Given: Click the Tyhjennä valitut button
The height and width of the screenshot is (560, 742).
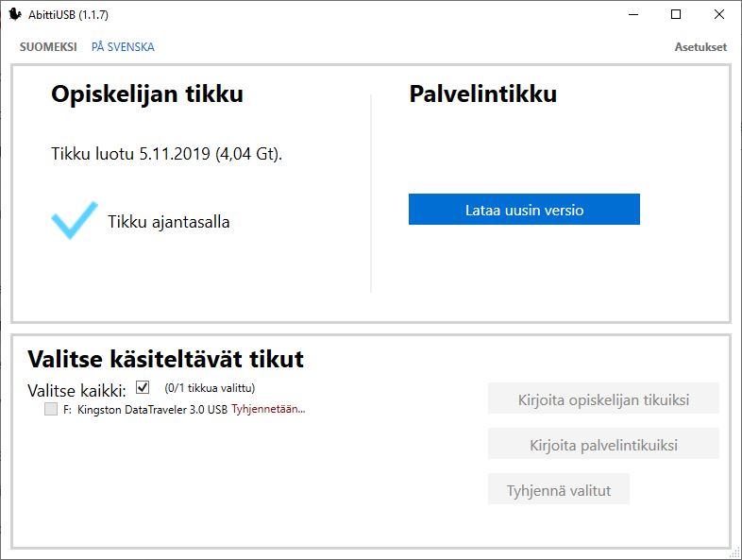Looking at the screenshot, I should pos(558,490).
